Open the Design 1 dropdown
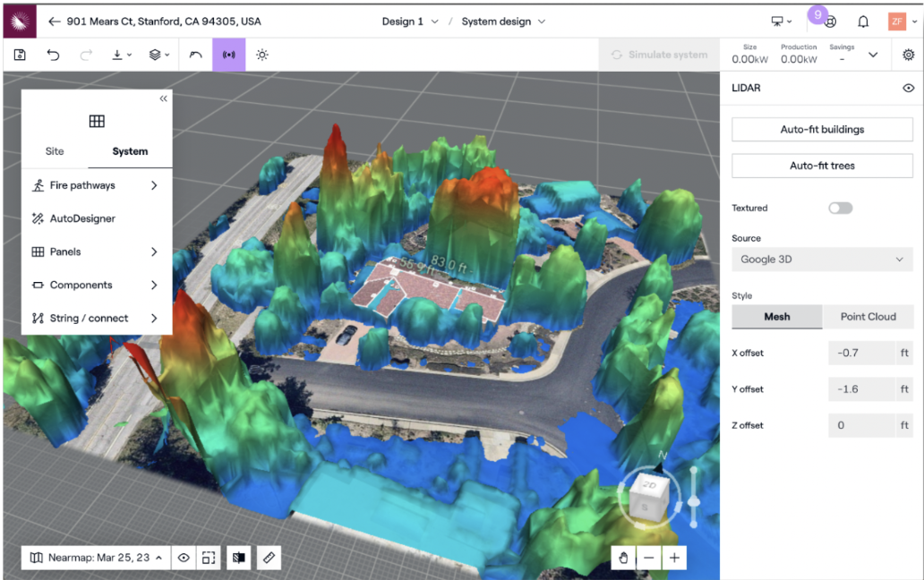This screenshot has height=580, width=924. [409, 21]
